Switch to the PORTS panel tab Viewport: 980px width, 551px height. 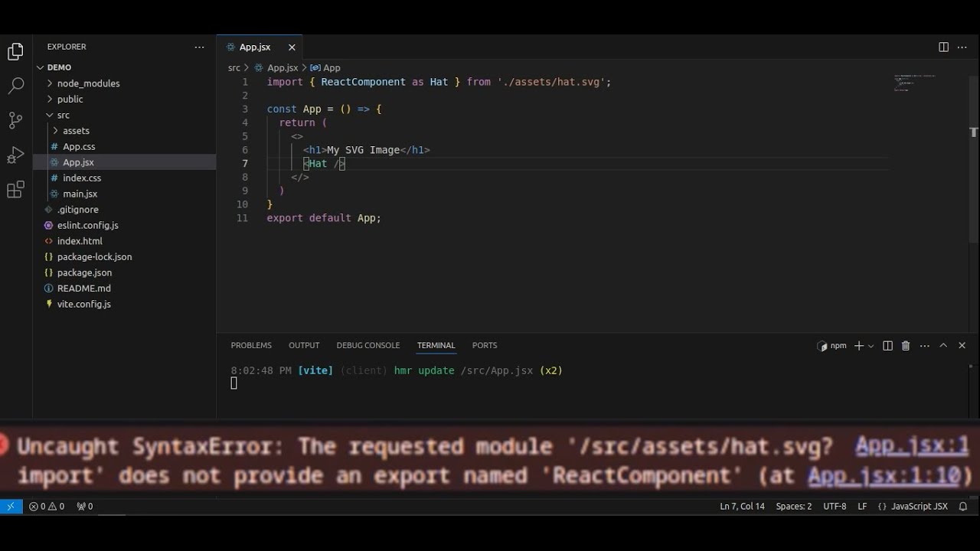(x=485, y=346)
